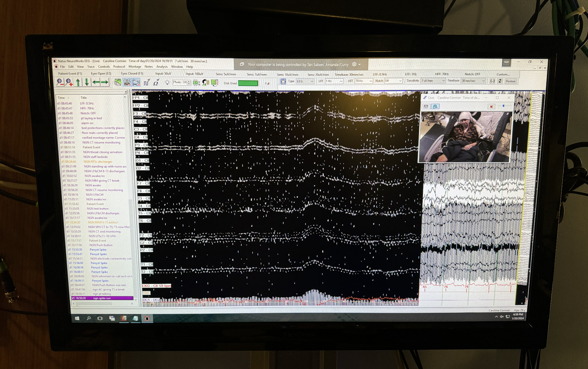The width and height of the screenshot is (588, 369).
Task: Toggle the square wave calibration icon
Action: (x=147, y=82)
